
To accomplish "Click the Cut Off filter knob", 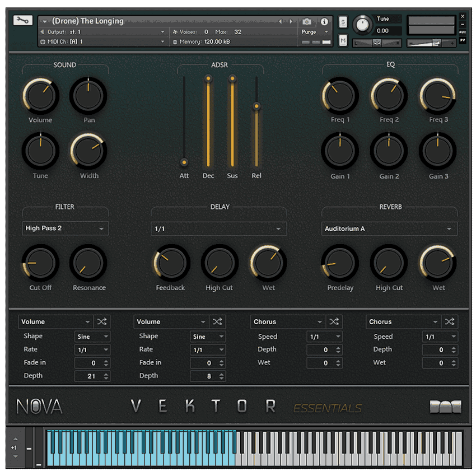I will point(40,263).
